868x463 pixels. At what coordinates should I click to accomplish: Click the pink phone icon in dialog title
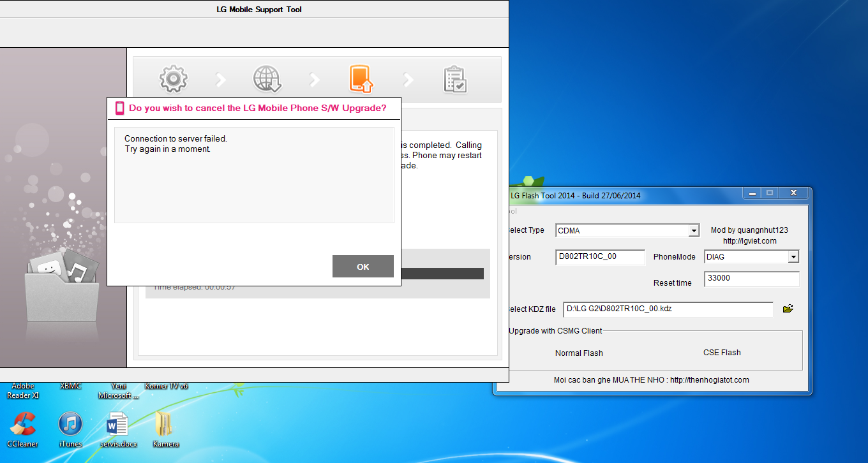pos(119,108)
